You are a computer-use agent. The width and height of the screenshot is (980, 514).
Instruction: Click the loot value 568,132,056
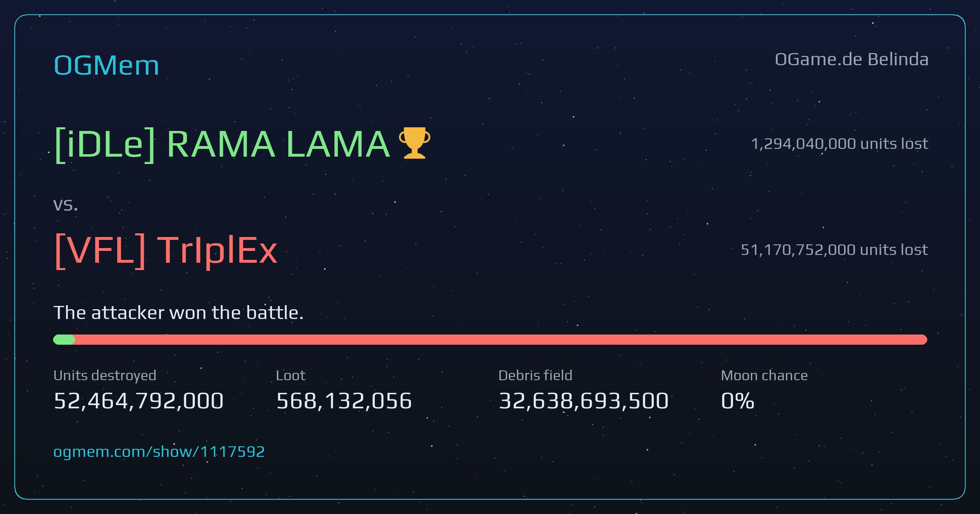(344, 401)
